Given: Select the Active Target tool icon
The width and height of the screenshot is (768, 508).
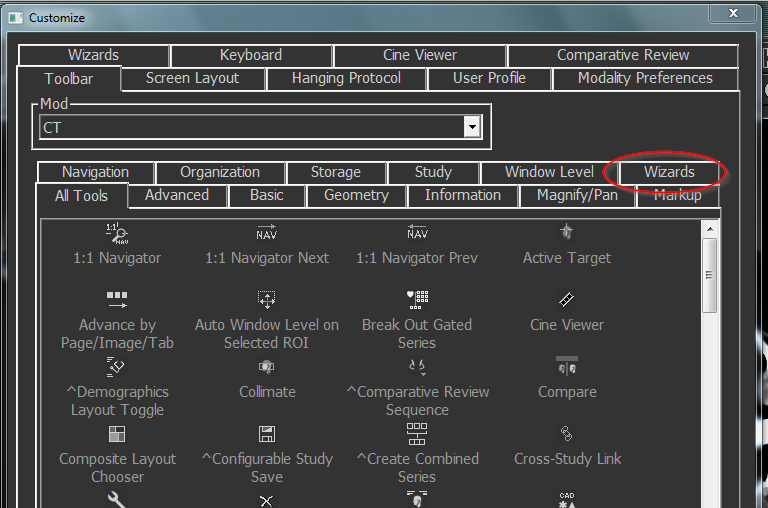Looking at the screenshot, I should click(x=567, y=233).
